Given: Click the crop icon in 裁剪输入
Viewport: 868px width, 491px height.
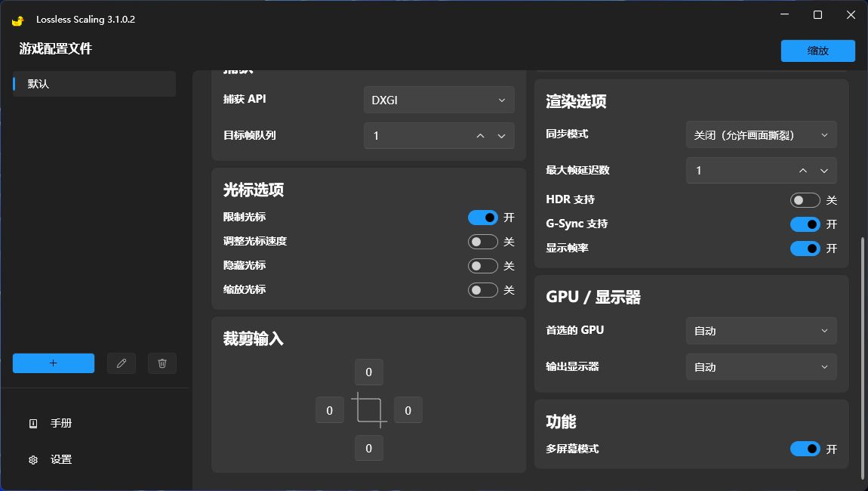Looking at the screenshot, I should coord(368,410).
